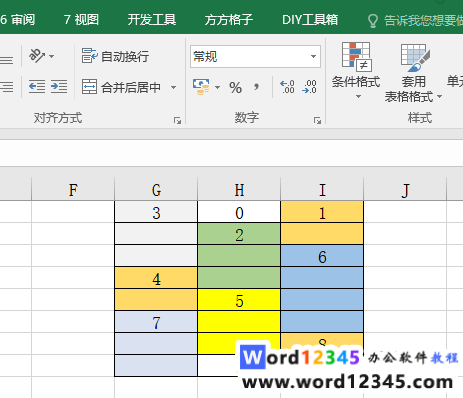Open the 合并后居中 dropdown arrow
Screen dimensions: 463x398
(x=173, y=87)
